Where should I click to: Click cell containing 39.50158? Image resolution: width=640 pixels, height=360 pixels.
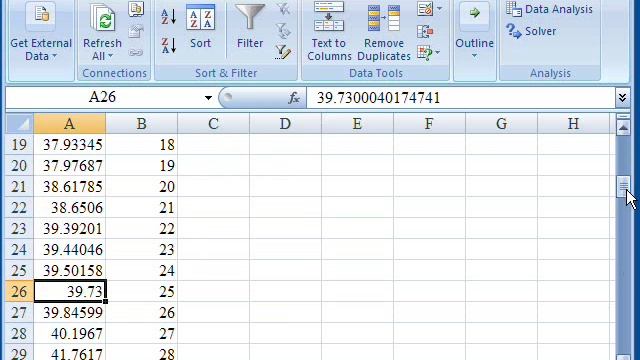coord(70,271)
